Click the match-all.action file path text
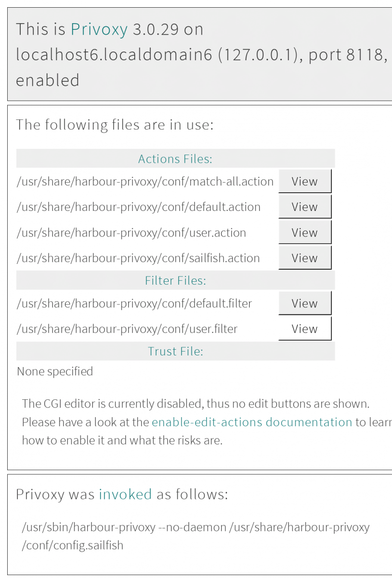The image size is (392, 578). click(x=145, y=182)
